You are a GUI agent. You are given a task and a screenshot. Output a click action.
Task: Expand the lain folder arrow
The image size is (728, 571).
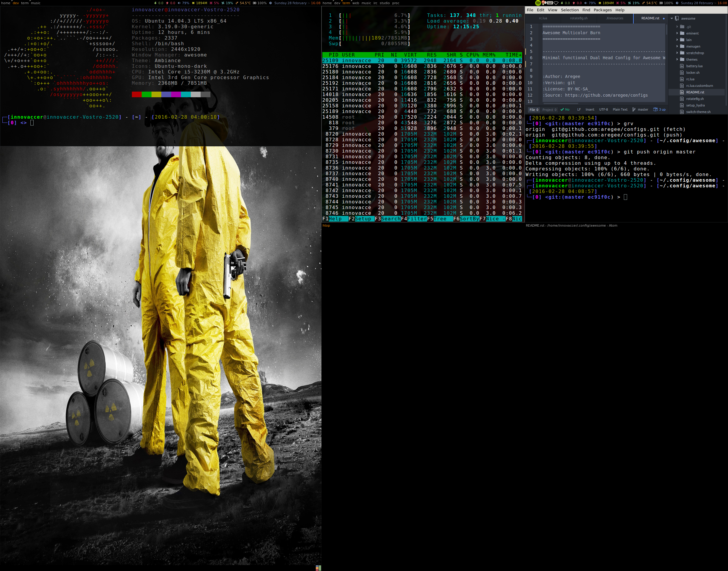pyautogui.click(x=677, y=40)
